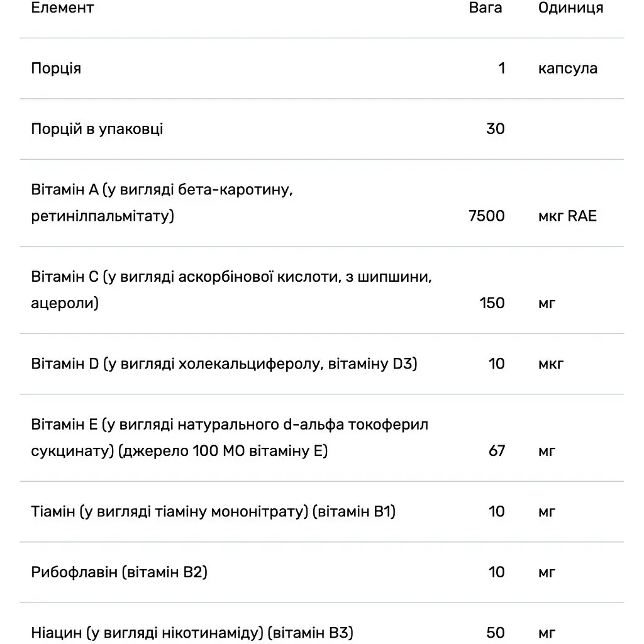The height and width of the screenshot is (644, 644).
Task: Click the 50 value for Niacin
Action: (496, 633)
